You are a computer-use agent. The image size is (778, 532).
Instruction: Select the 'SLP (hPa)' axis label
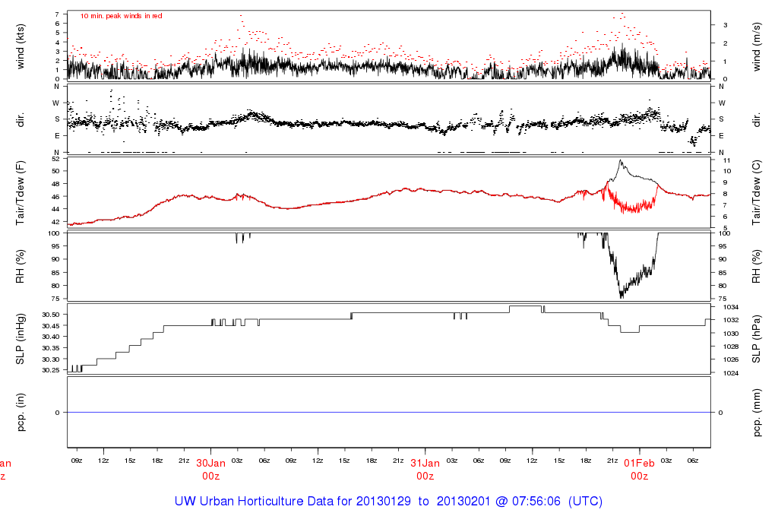click(756, 340)
